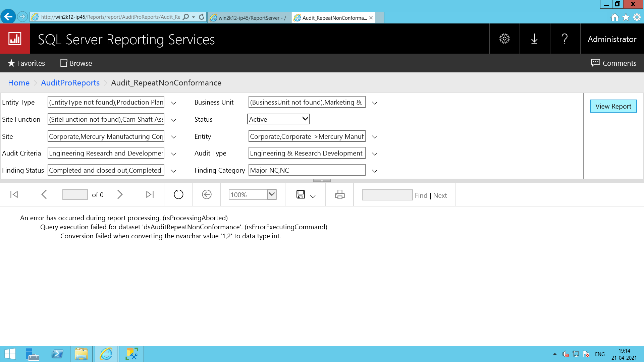Open AuditProReports breadcrumb link
The width and height of the screenshot is (644, 362).
click(70, 83)
